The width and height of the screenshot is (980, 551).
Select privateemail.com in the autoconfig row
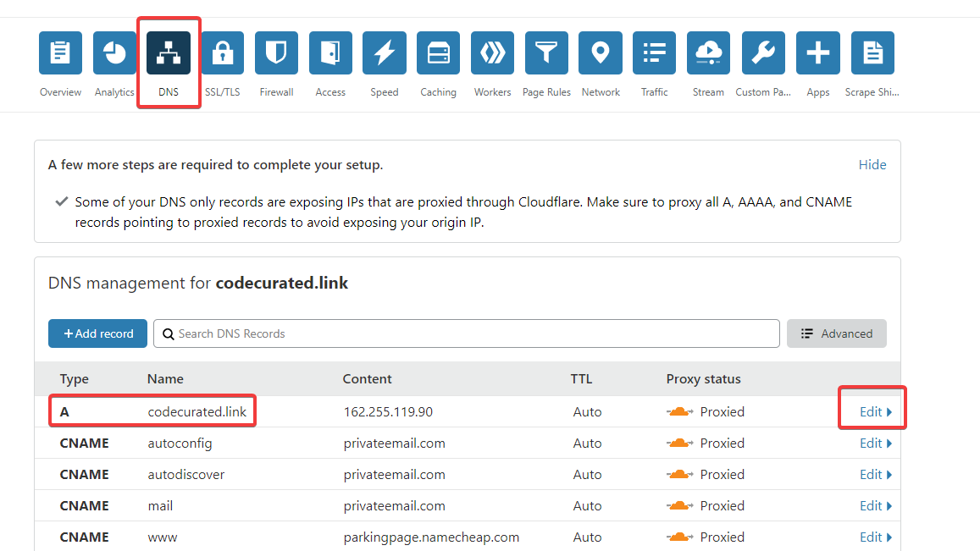point(395,443)
